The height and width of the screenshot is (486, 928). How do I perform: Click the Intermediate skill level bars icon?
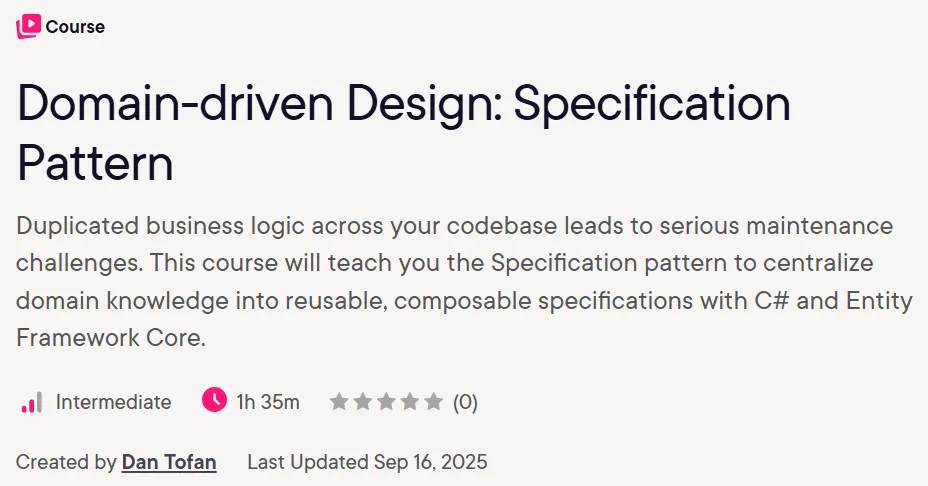(31, 402)
